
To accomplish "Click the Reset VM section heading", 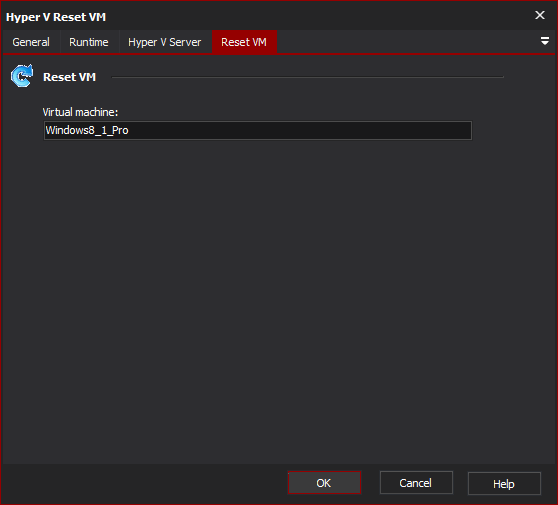I will coord(69,77).
